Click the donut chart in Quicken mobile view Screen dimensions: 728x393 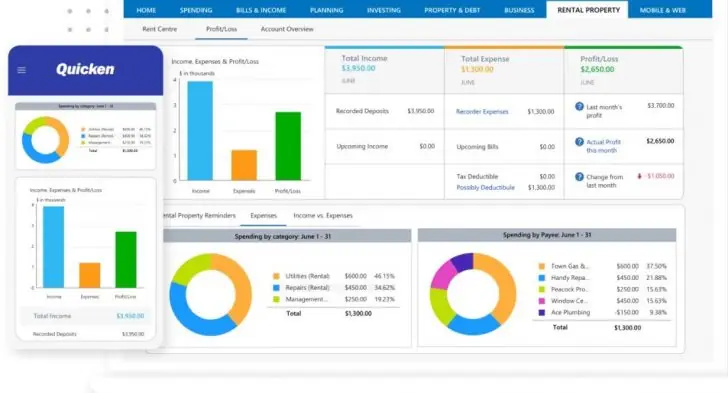coord(45,139)
